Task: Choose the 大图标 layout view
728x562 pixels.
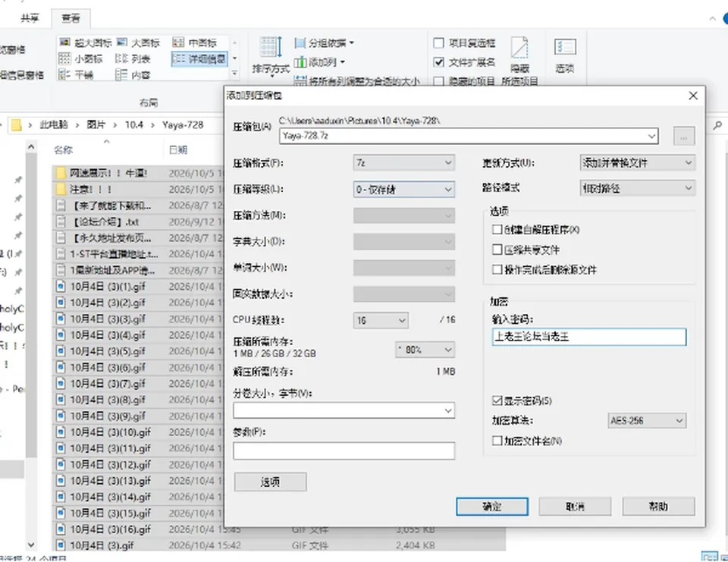Action: coord(121,42)
